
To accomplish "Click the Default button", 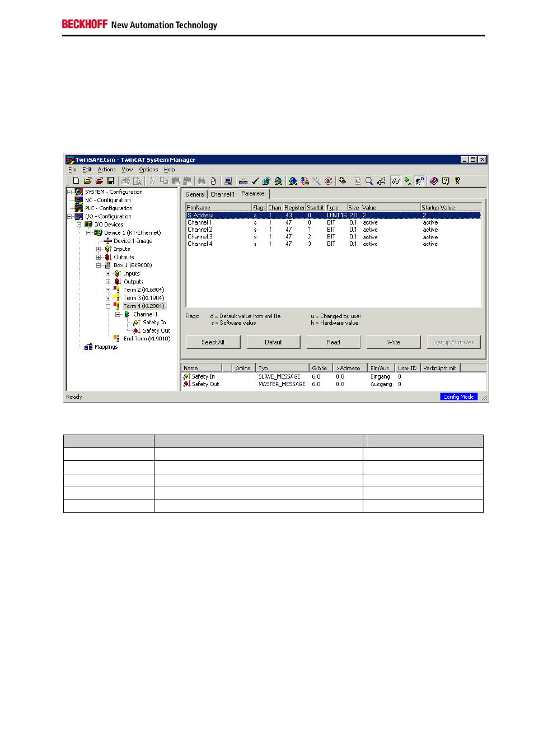I will pyautogui.click(x=273, y=342).
